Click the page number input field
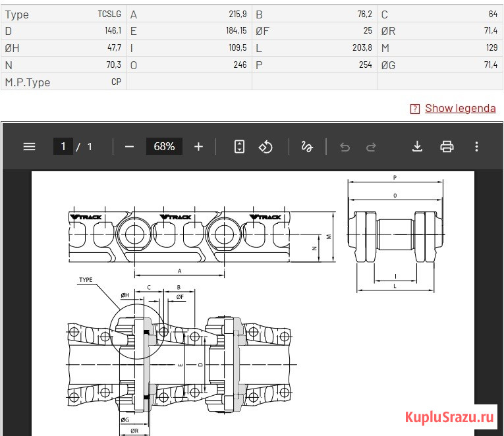The height and width of the screenshot is (436, 504). (63, 146)
